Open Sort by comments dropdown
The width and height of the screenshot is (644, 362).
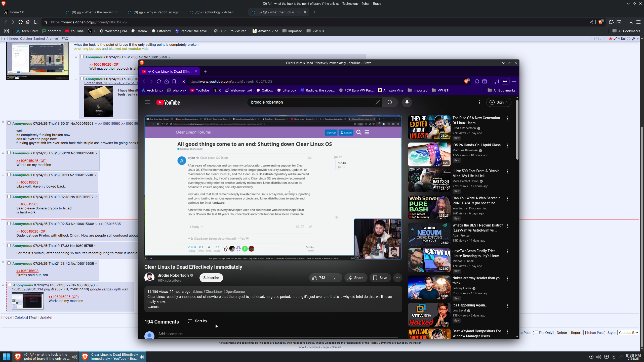pyautogui.click(x=197, y=321)
